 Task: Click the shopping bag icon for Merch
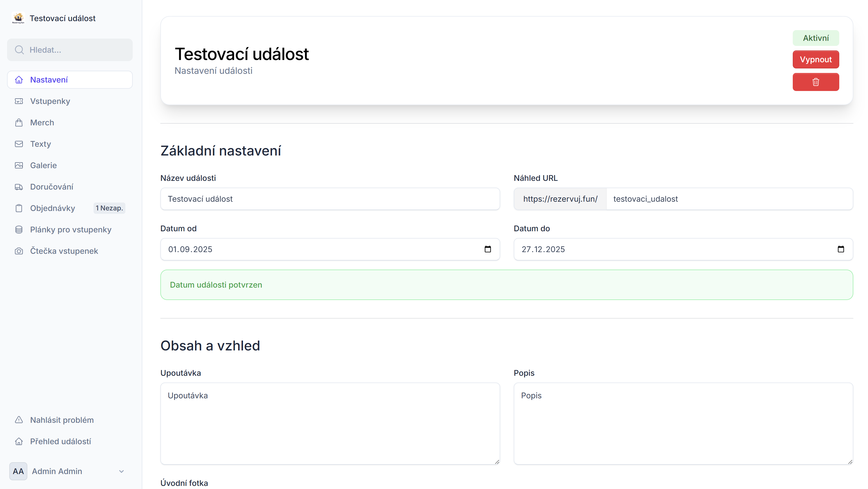[x=19, y=123]
